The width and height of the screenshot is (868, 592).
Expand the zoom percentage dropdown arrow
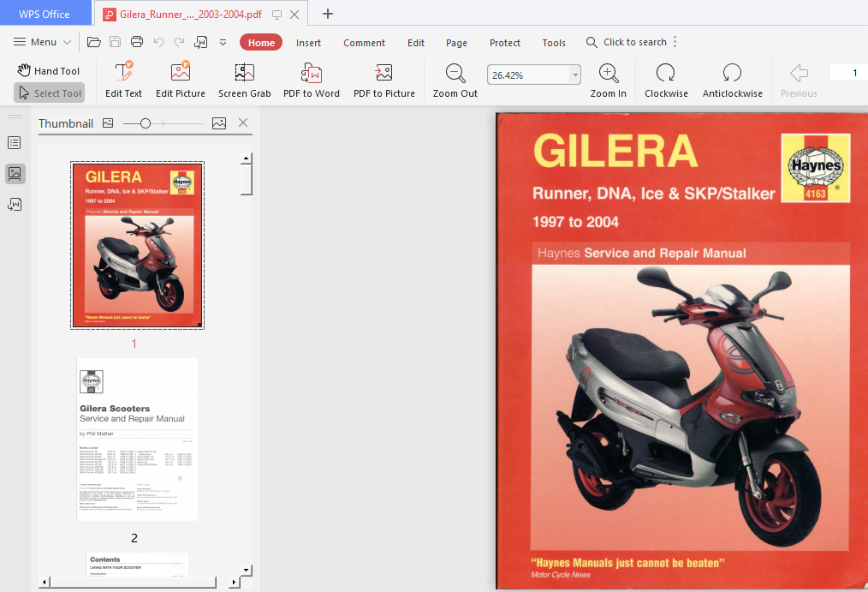(x=576, y=75)
